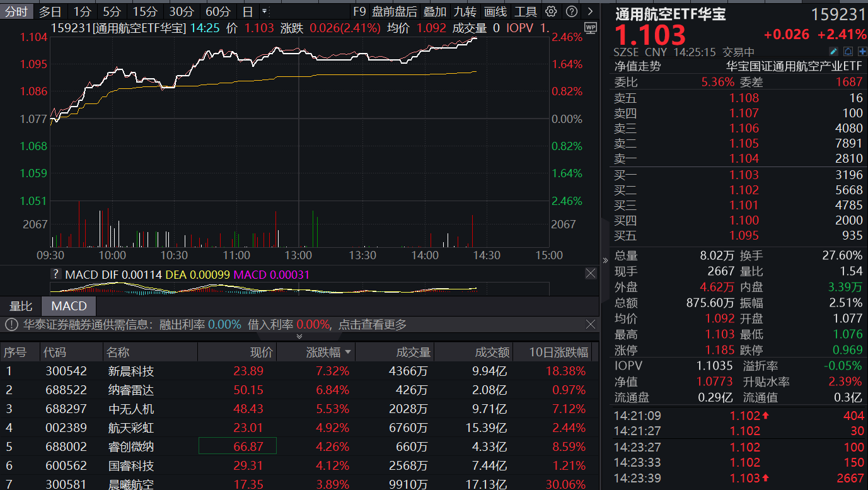Viewport: 868px width, 490px height.
Task: Open the 日 period dropdown arrow
Action: [x=263, y=11]
